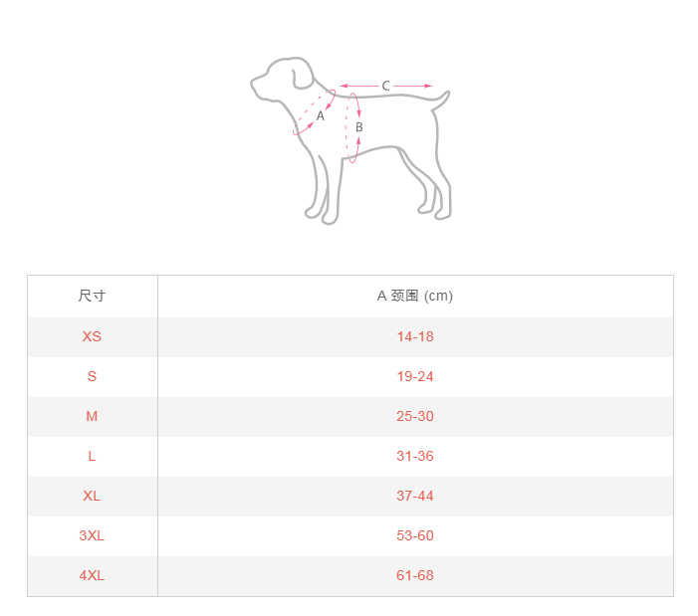698x616 pixels.
Task: Select the M size cell
Action: click(92, 416)
